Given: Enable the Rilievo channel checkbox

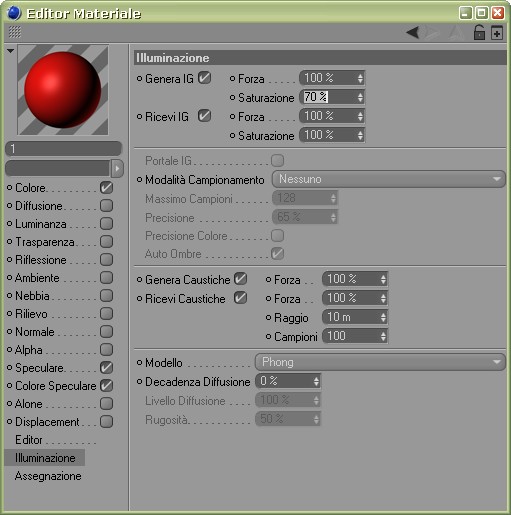Looking at the screenshot, I should (x=106, y=314).
